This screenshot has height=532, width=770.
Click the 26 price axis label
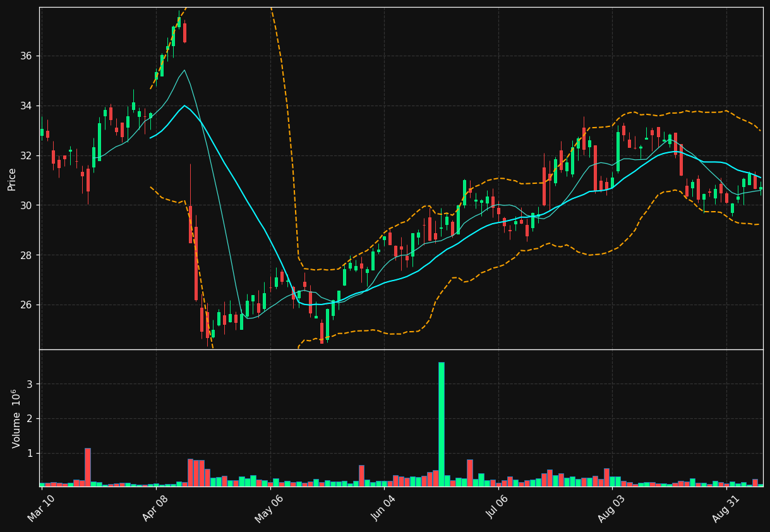pos(27,305)
